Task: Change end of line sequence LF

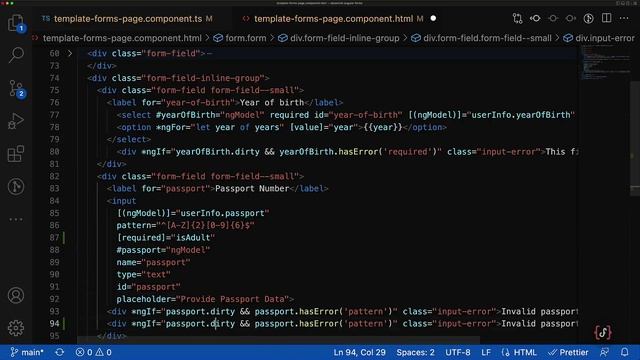Action: click(486, 352)
